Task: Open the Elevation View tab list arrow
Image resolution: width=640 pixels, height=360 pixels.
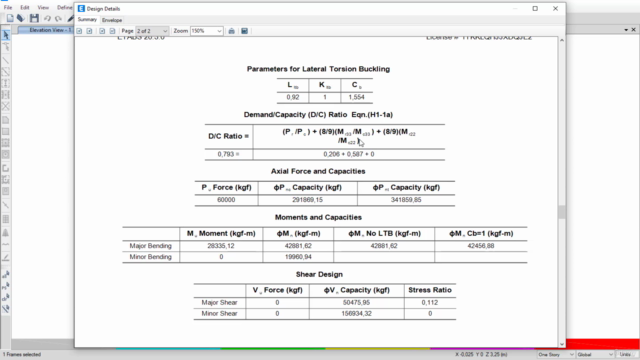Action: 626,30
